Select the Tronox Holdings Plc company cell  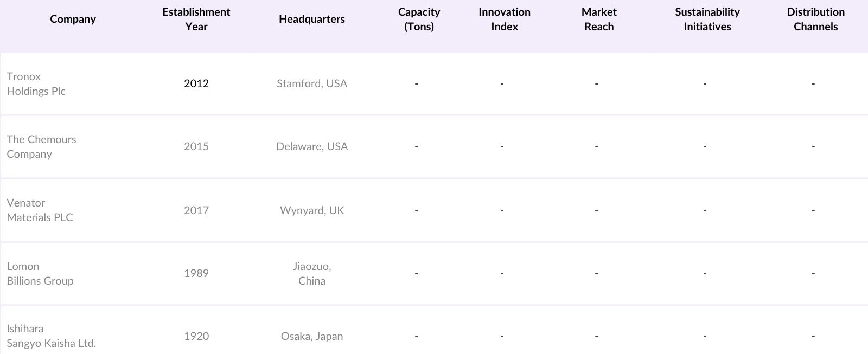coord(36,83)
